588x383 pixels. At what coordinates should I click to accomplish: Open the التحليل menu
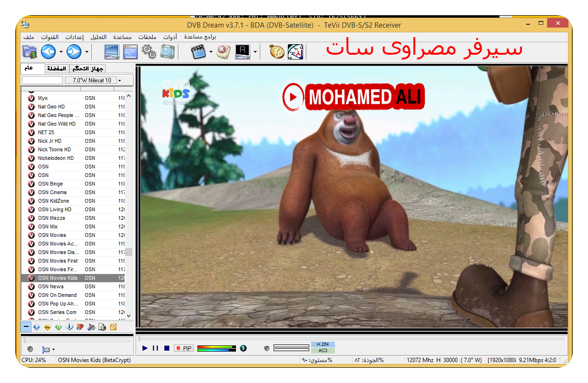coord(98,37)
